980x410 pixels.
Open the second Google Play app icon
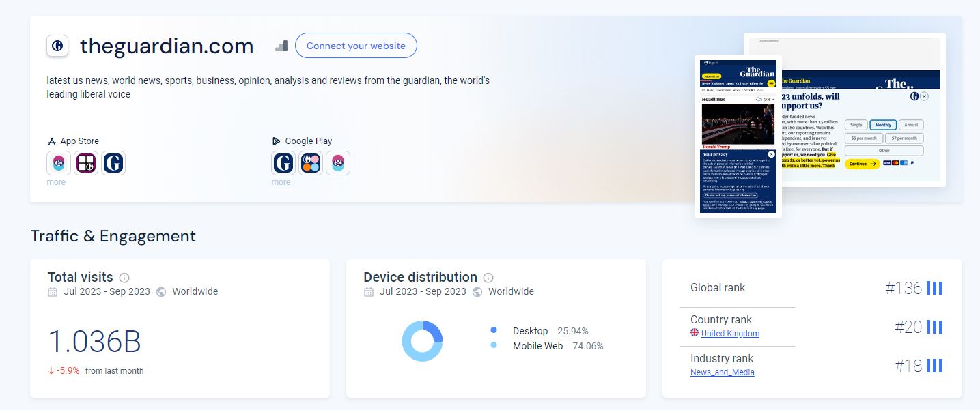coord(311,163)
